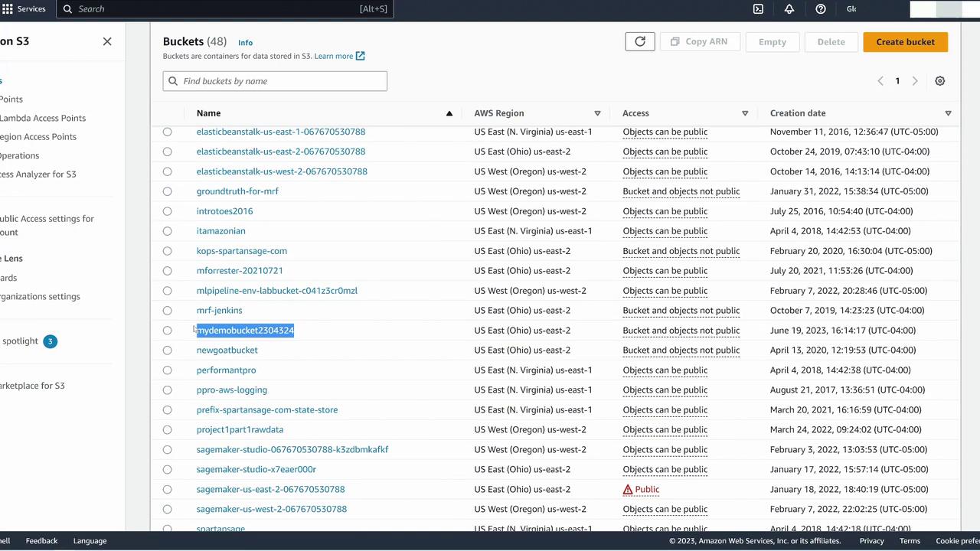
Task: Open prefix-spartansage-com-state-store bucket
Action: tap(266, 410)
